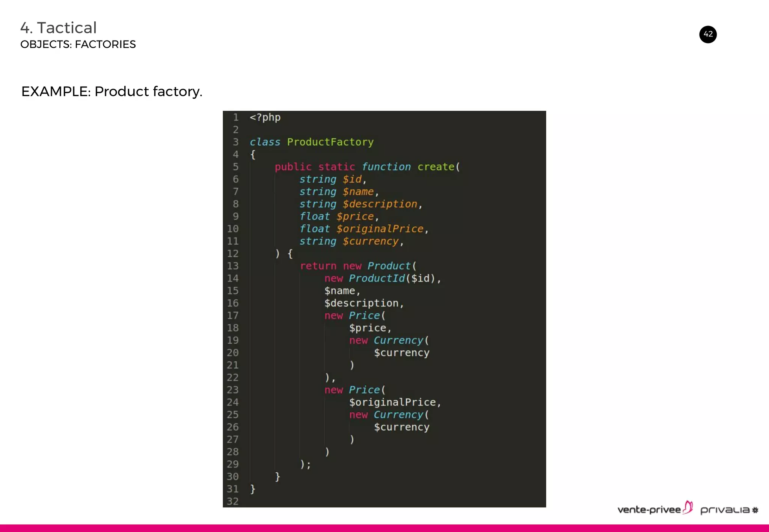769x532 pixels.
Task: Select 'EXAMPLE: Product factory.' text
Action: point(112,92)
